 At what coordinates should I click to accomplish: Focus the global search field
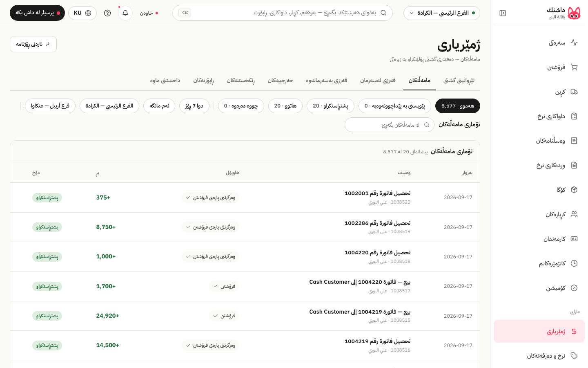(x=283, y=13)
